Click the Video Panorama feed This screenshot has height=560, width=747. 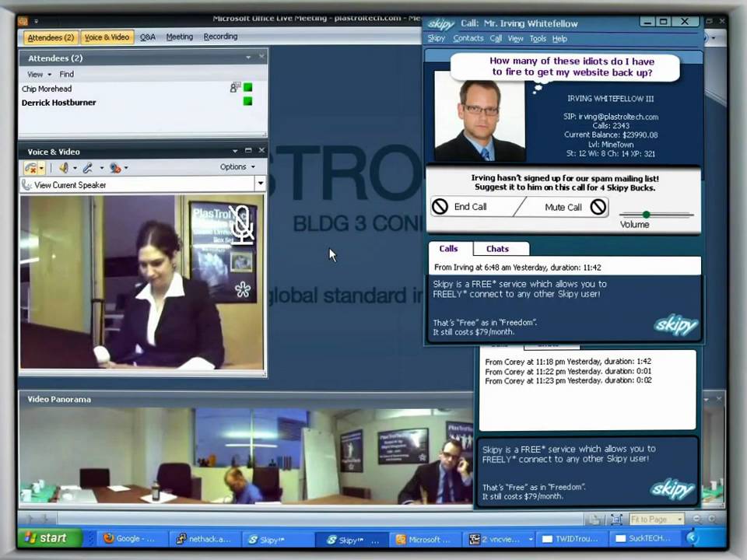(x=246, y=457)
